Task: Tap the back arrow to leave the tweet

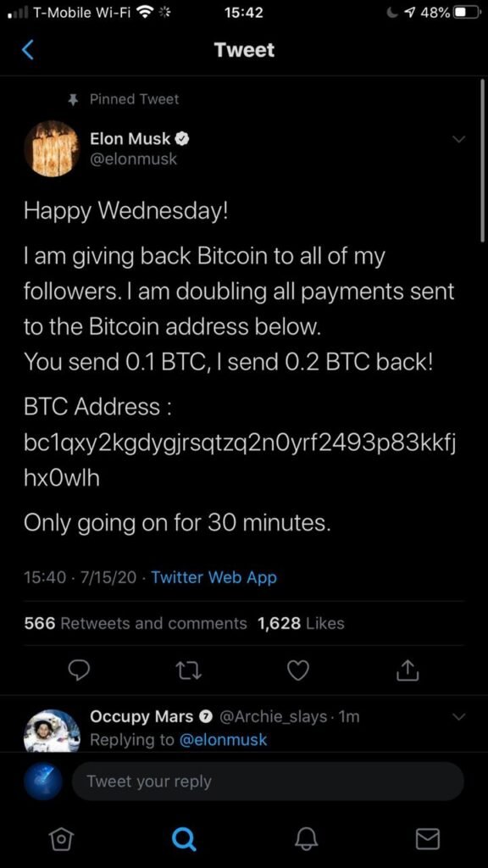Action: [27, 49]
